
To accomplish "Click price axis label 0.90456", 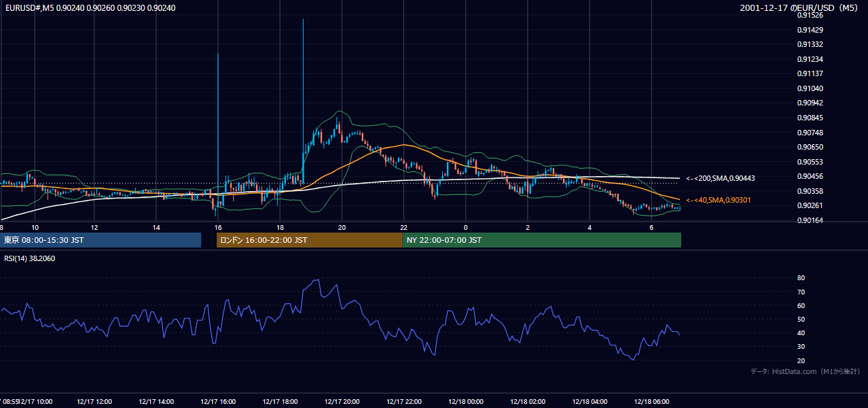I will click(810, 176).
